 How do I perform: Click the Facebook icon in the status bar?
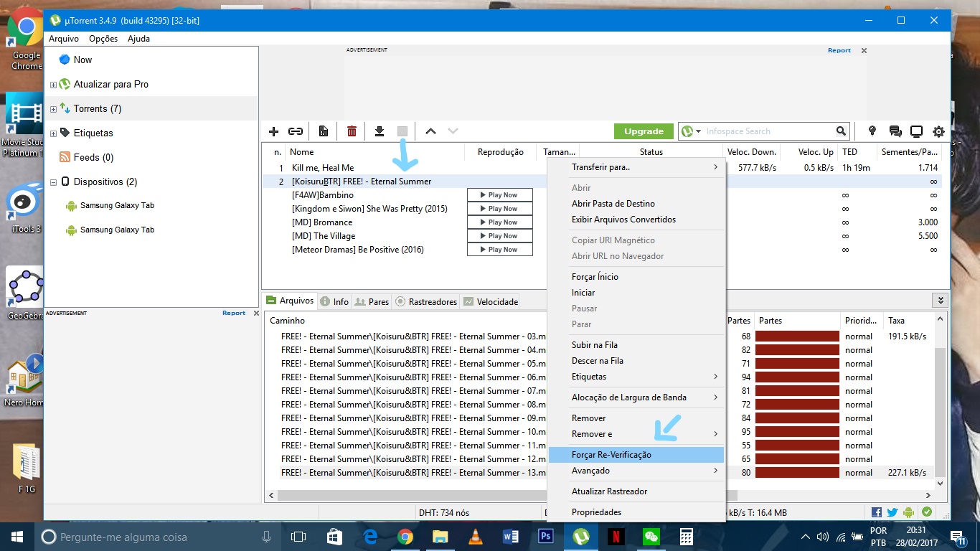tap(877, 512)
